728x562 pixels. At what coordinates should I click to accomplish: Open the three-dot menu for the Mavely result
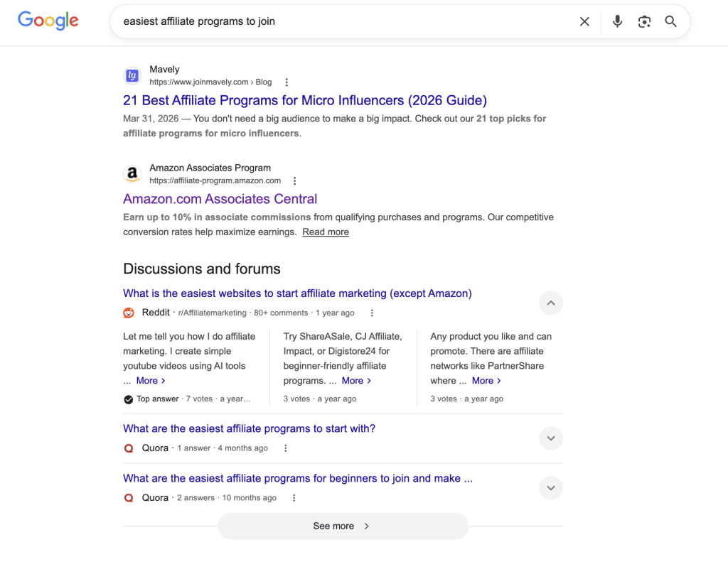click(x=286, y=82)
